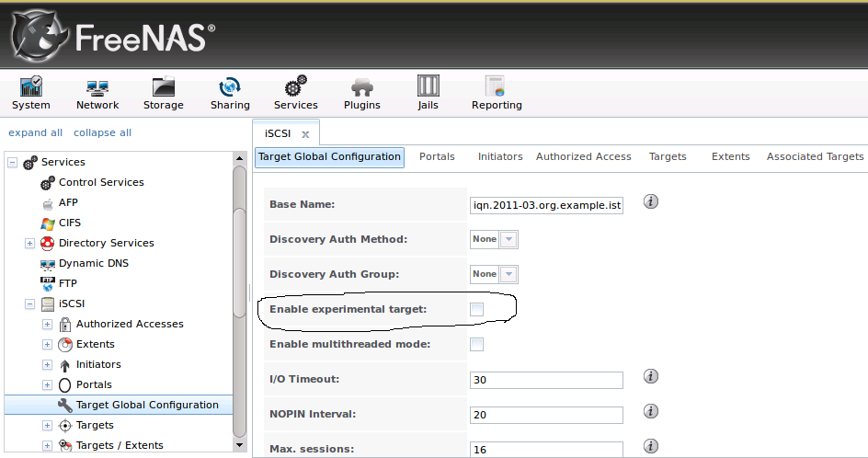Screen dimensions: 868x458
Task: Click the collapse all link
Action: point(102,133)
